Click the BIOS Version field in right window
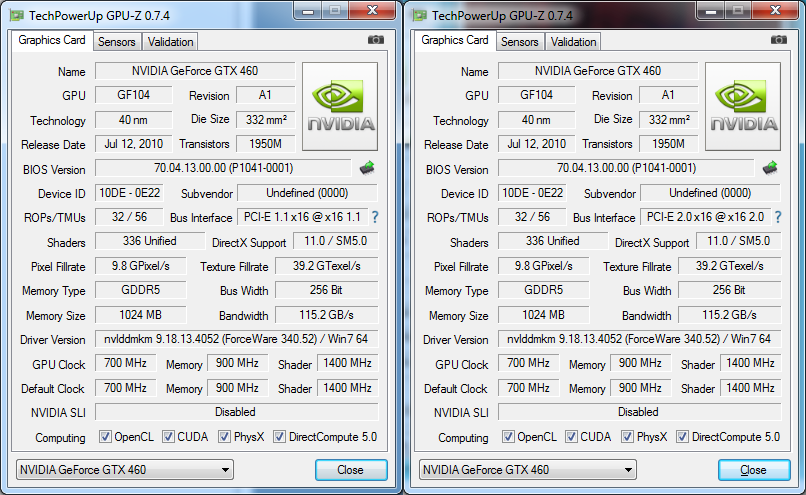Viewport: 806px width, 495px height. pyautogui.click(x=626, y=168)
